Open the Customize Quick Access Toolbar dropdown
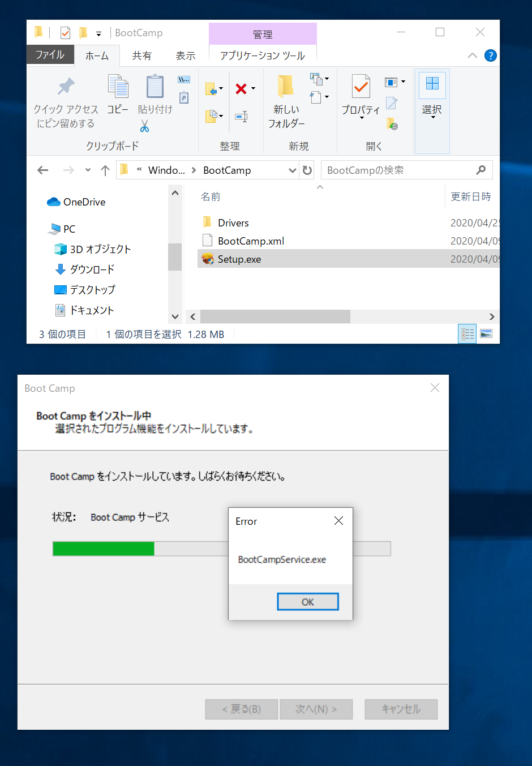 coord(98,33)
